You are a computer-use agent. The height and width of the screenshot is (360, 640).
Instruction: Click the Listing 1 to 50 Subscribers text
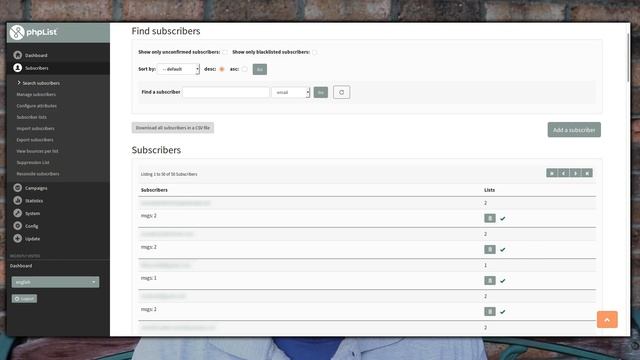[x=169, y=174]
